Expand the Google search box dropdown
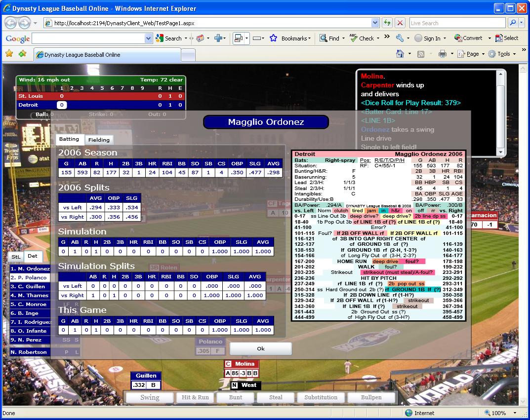 coord(148,38)
